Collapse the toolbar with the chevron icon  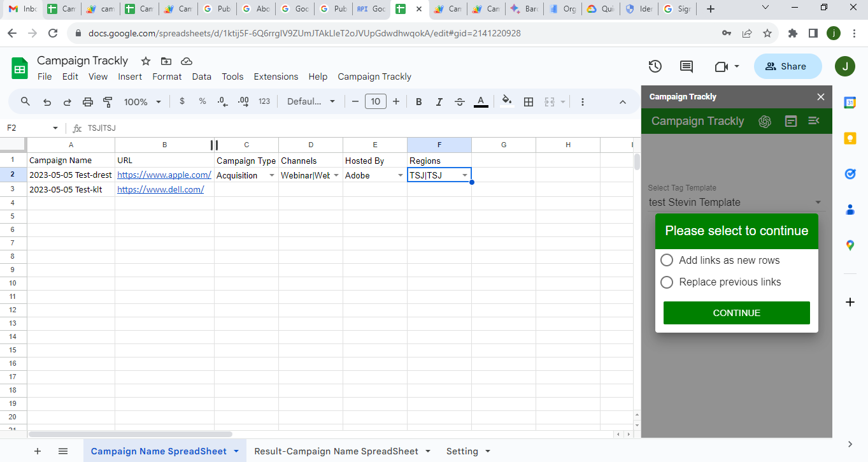[x=623, y=101]
